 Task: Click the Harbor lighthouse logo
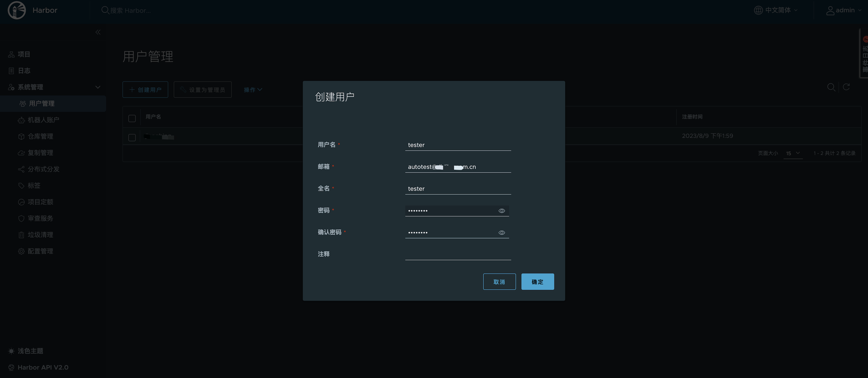click(16, 10)
